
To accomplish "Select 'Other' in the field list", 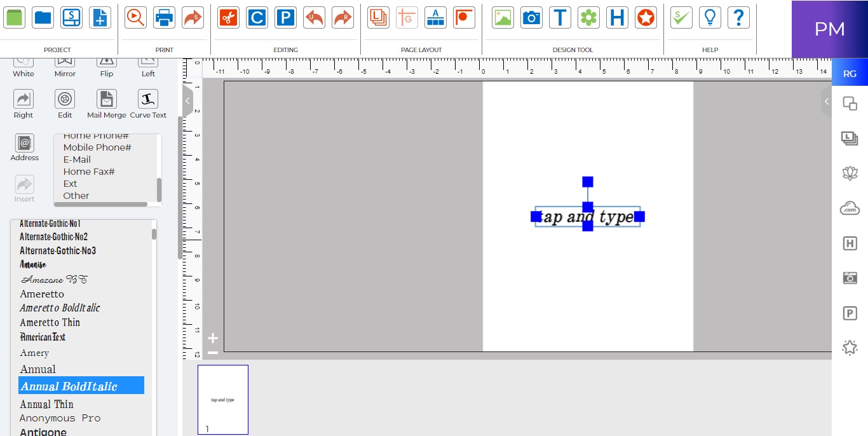I will click(x=76, y=196).
